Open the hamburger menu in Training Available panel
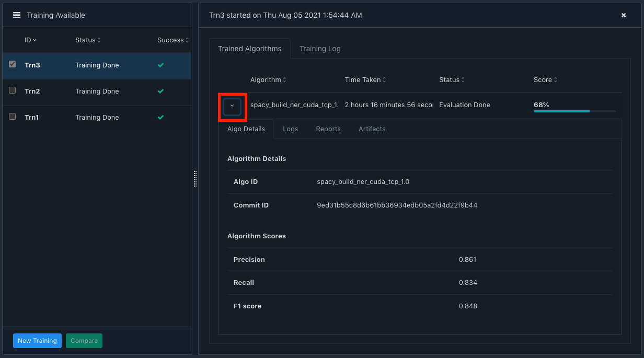Image resolution: width=644 pixels, height=358 pixels. pos(18,15)
